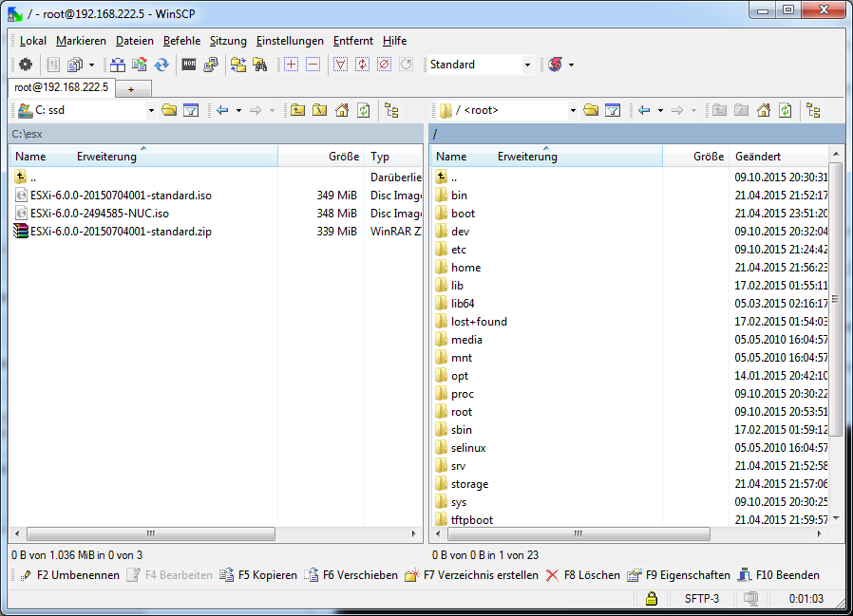
Task: Click remote panel Open Directory folder icon
Action: coord(591,110)
